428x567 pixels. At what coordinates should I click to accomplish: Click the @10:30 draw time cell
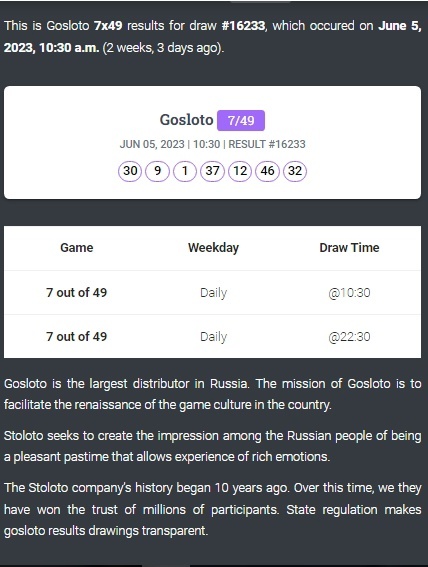349,293
